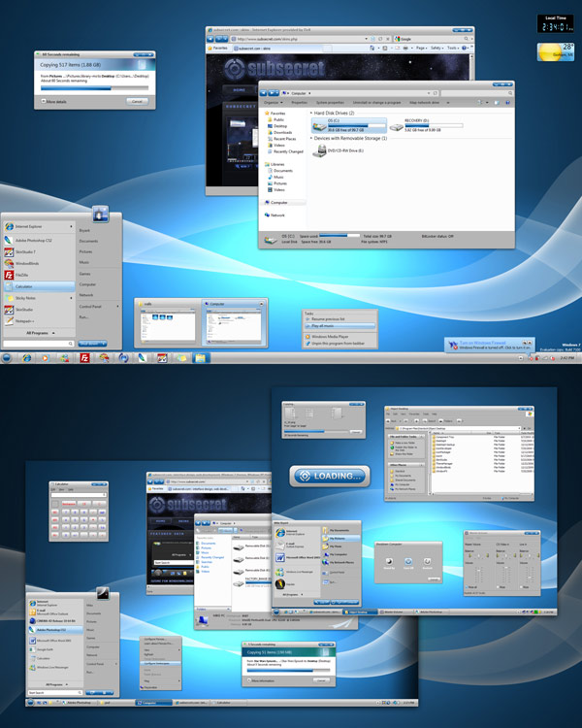Click Print icon in Internet Explorer command bar
Screen dimensions: 582x728
pyautogui.click(x=405, y=48)
